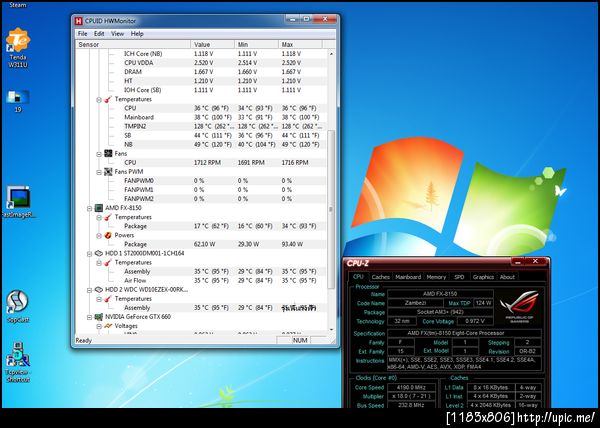Collapse the Powers node under AMD FX-8150
The image size is (600, 428).
coord(99,234)
